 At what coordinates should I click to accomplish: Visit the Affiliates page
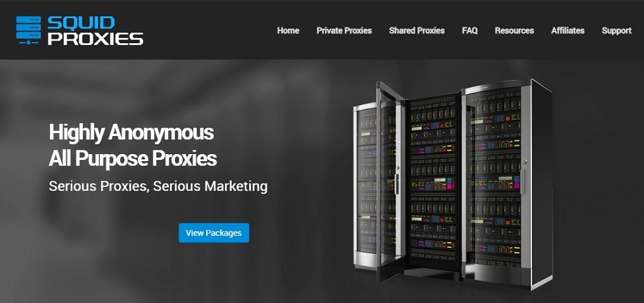pos(567,30)
